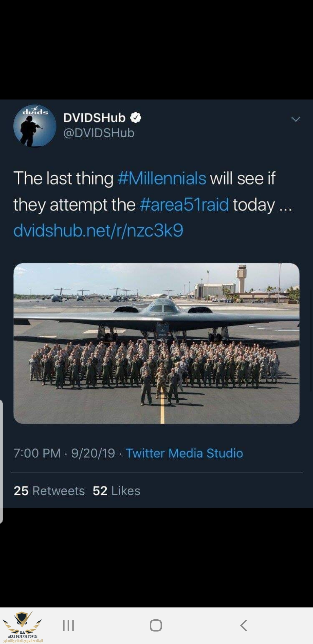View the 52 Likes list
Viewport: 313px width, 644px height.
(x=117, y=491)
